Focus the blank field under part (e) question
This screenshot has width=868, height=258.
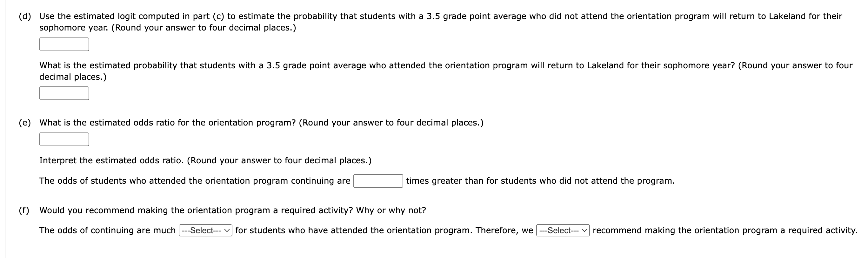64,139
